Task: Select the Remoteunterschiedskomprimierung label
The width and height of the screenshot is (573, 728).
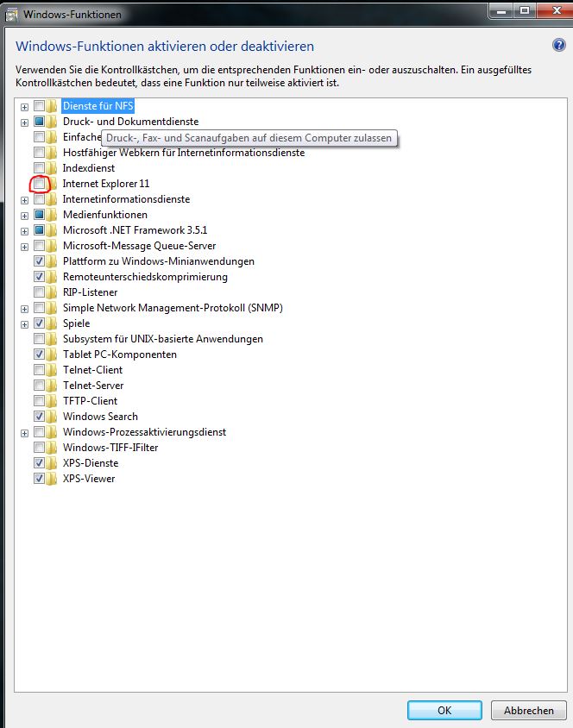Action: (145, 277)
